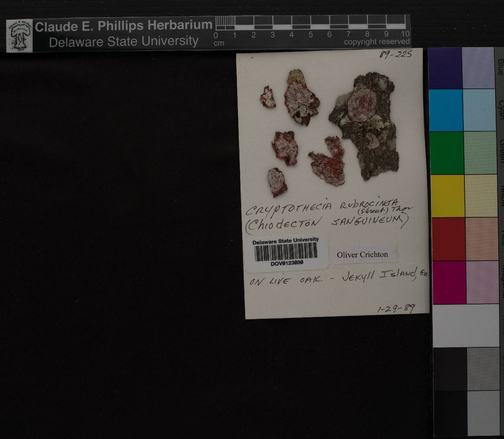Screen dimensions: 504x439
Task: Click the 'Blue' label on the color chart
Action: point(500,67)
